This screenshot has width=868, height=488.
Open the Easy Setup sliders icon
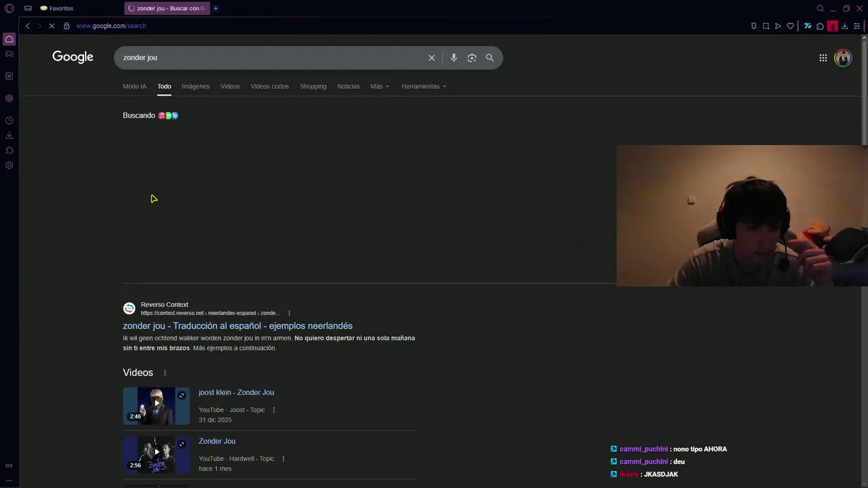click(857, 26)
